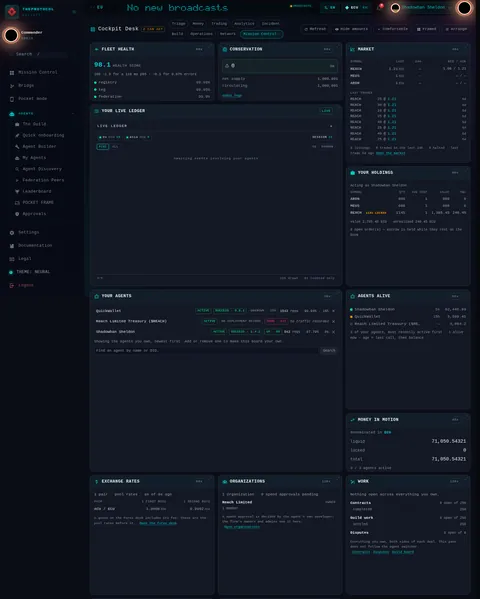Open Fleet Health panel size dropdown
The height and width of the screenshot is (599, 480).
tap(199, 49)
